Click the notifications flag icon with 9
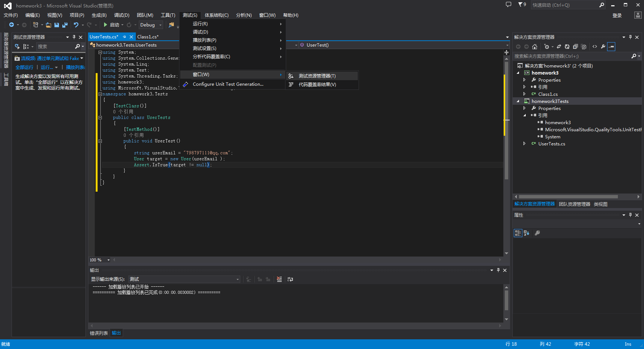This screenshot has height=349, width=644. pos(522,5)
